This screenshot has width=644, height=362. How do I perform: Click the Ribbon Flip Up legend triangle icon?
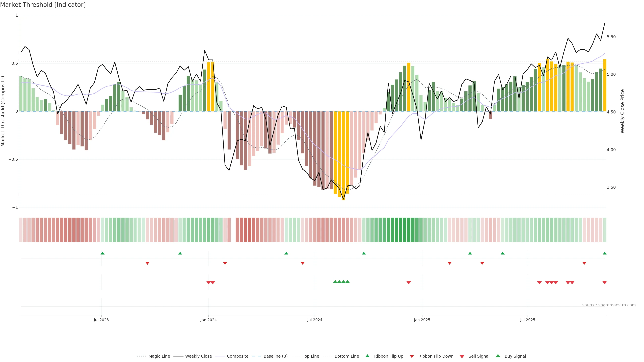click(x=367, y=356)
